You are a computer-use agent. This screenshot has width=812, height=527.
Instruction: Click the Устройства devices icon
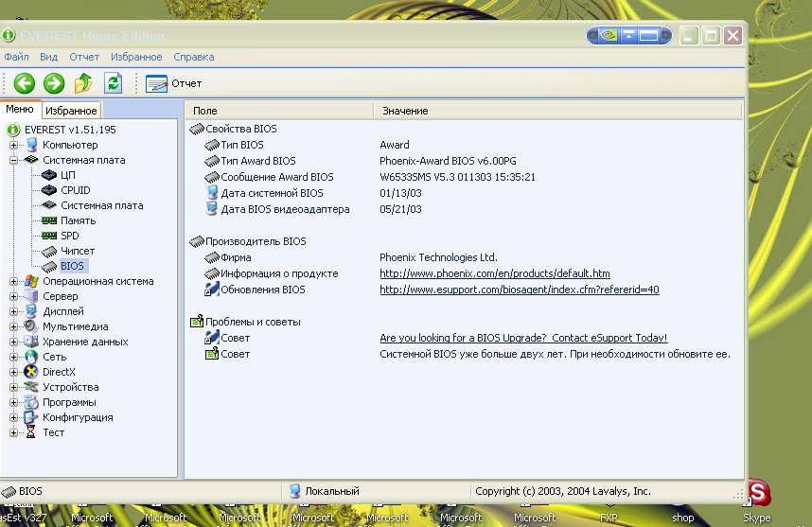(x=31, y=387)
